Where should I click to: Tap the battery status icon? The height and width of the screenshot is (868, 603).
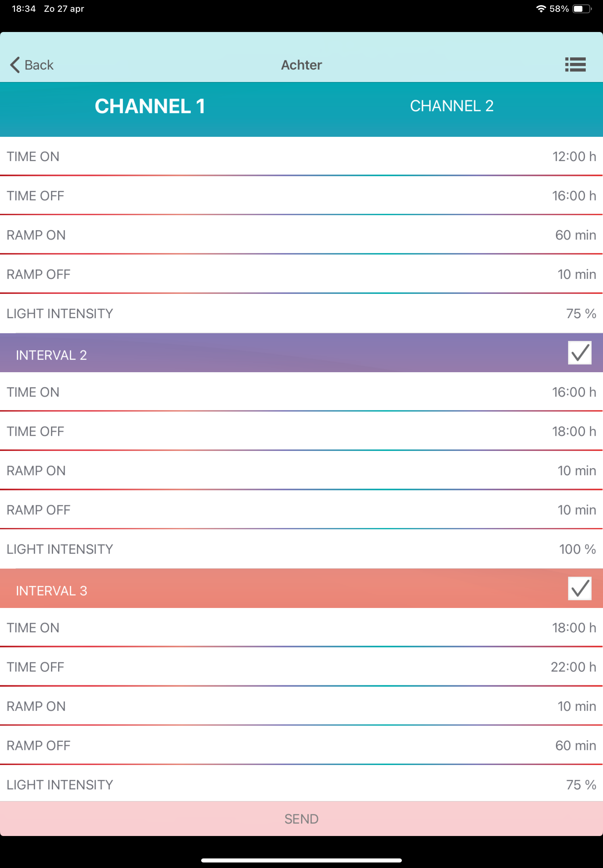click(582, 9)
